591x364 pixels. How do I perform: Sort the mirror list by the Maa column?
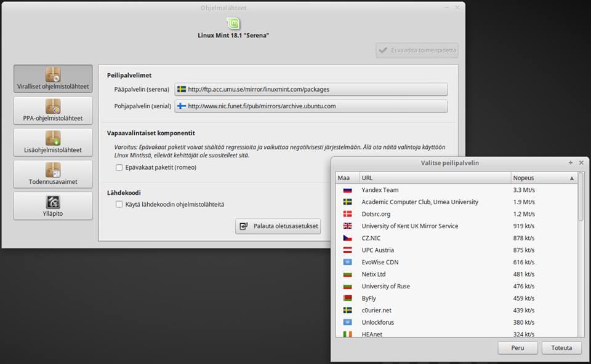tap(347, 178)
